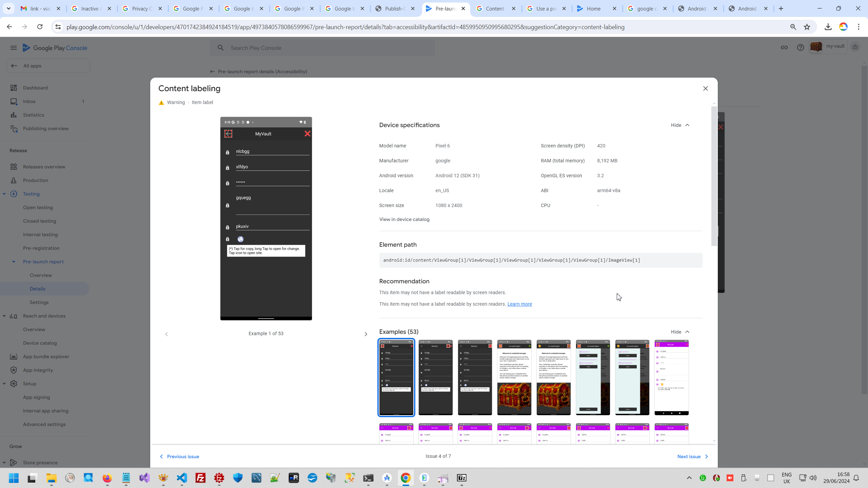This screenshot has width=868, height=488.
Task: Open FileZilla from the taskbar
Action: (201, 478)
